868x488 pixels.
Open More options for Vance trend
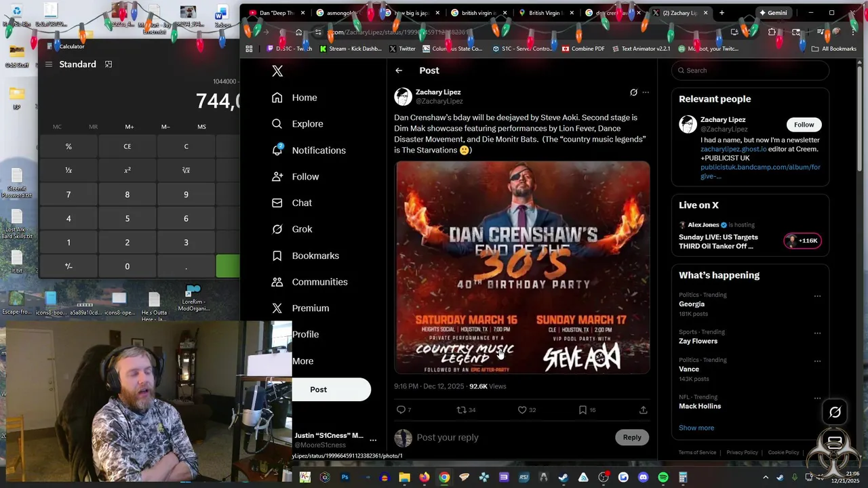click(817, 361)
